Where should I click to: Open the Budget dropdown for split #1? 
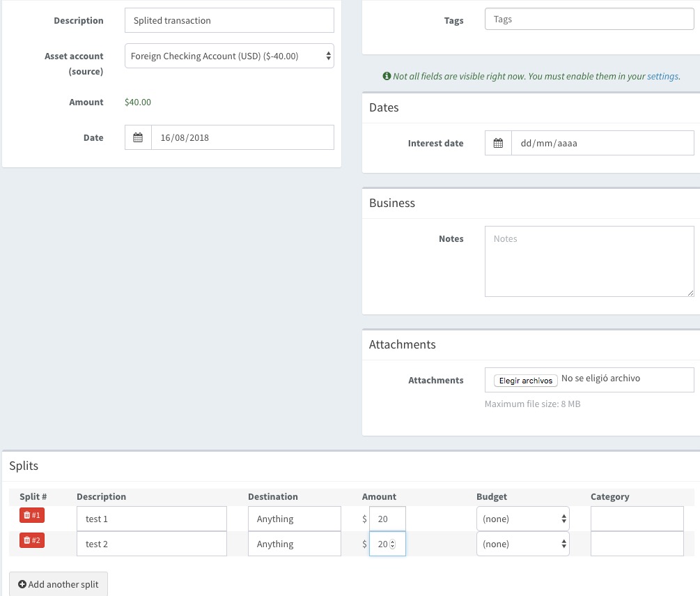coord(522,519)
